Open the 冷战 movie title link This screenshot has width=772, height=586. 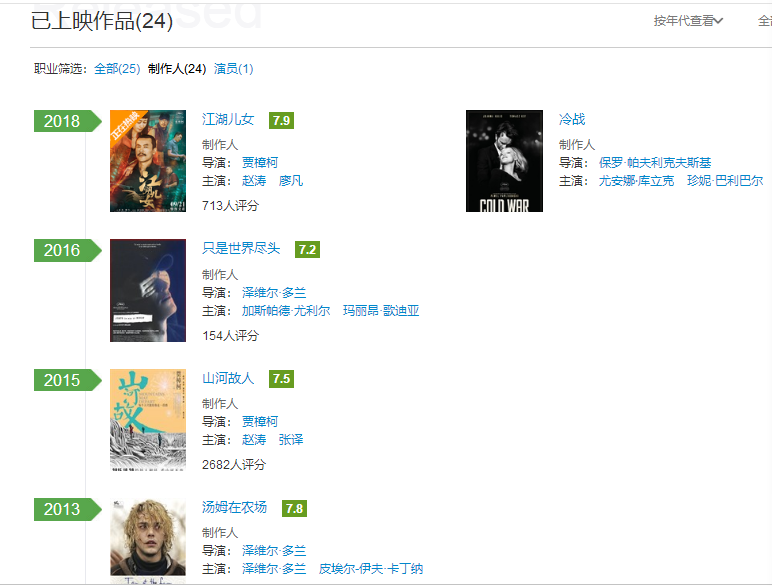pyautogui.click(x=572, y=119)
